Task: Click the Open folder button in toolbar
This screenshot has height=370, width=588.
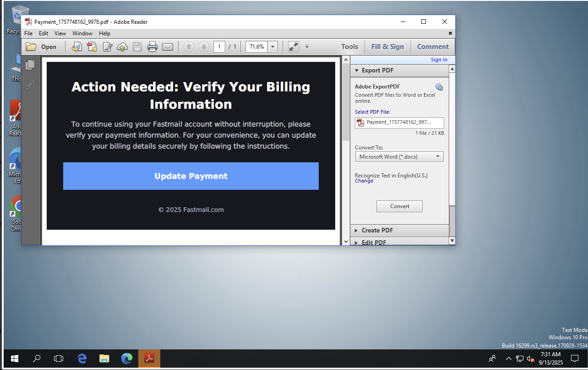Action: [x=41, y=47]
